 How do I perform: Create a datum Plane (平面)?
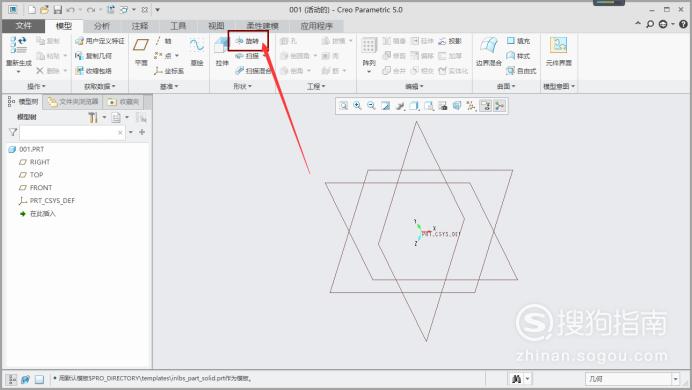tap(141, 52)
